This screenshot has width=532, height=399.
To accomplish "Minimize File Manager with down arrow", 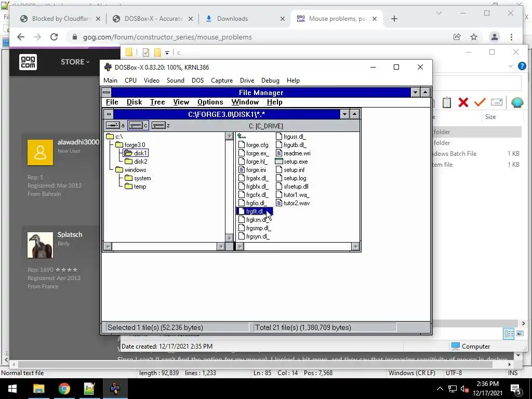I will click(415, 92).
